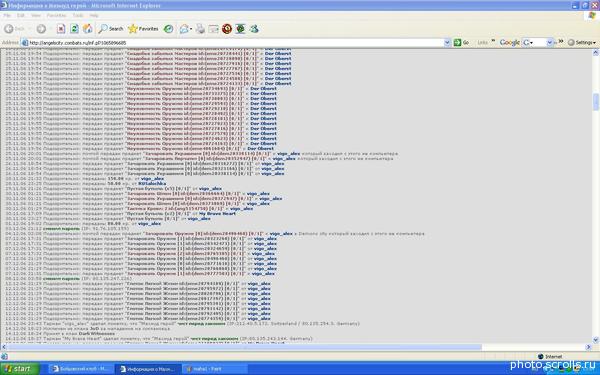Image resolution: width=600 pixels, height=375 pixels.
Task: Click the Mail envelope icon
Action: tap(185, 29)
